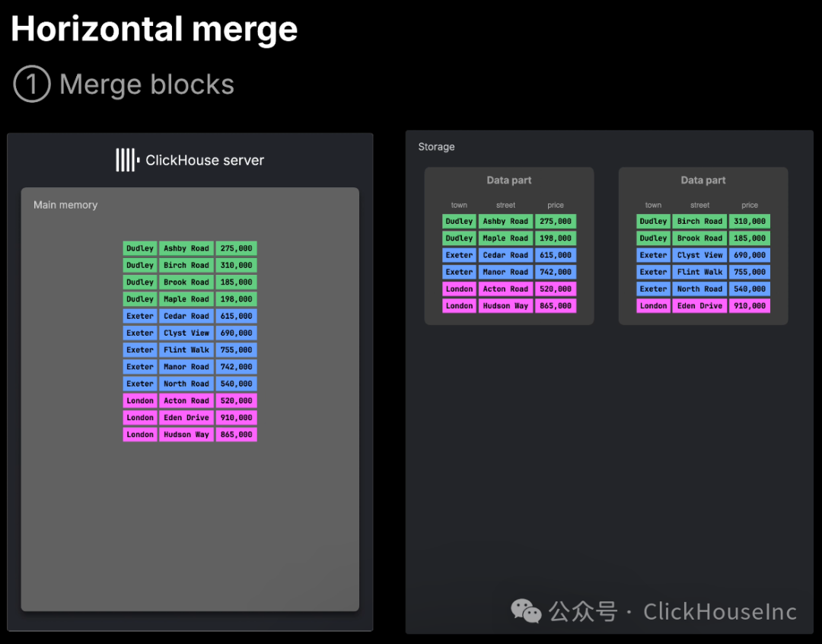Click the ClickHouse logo icon beside the server title
This screenshot has height=644, width=822.
tap(128, 160)
